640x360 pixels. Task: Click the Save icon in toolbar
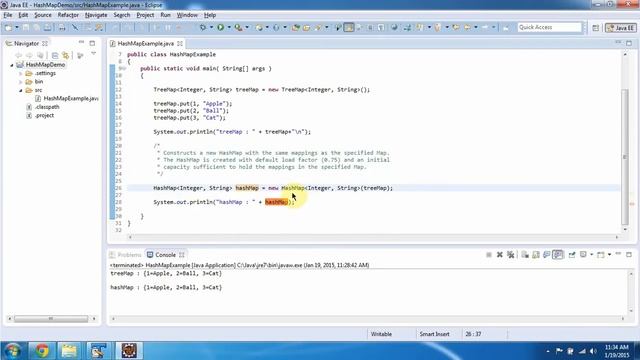point(26,27)
